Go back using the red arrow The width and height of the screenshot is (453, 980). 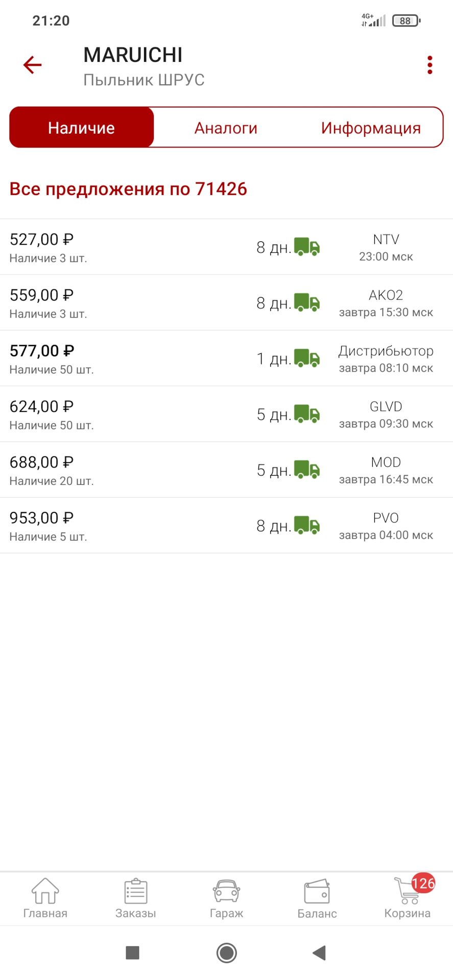pyautogui.click(x=32, y=65)
